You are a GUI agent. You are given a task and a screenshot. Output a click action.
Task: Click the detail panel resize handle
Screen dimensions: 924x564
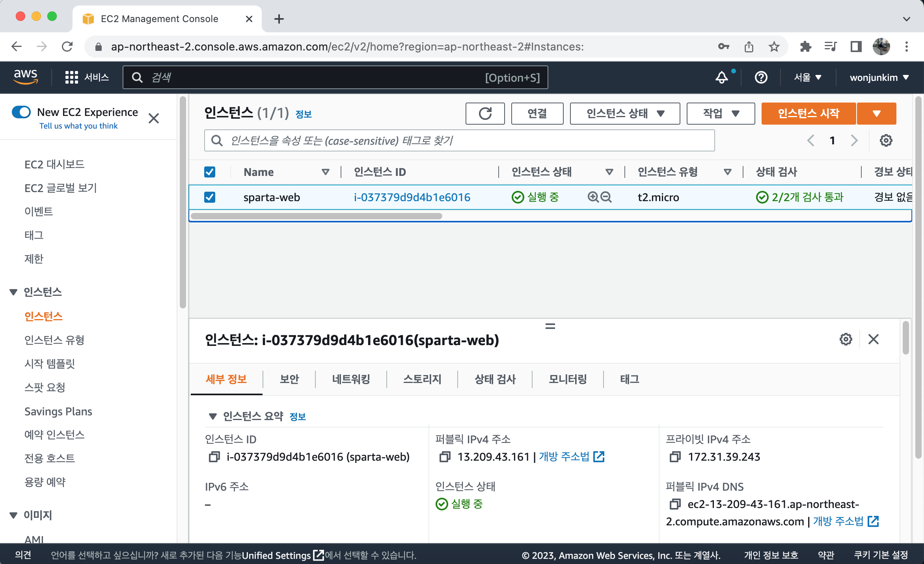[x=550, y=326]
